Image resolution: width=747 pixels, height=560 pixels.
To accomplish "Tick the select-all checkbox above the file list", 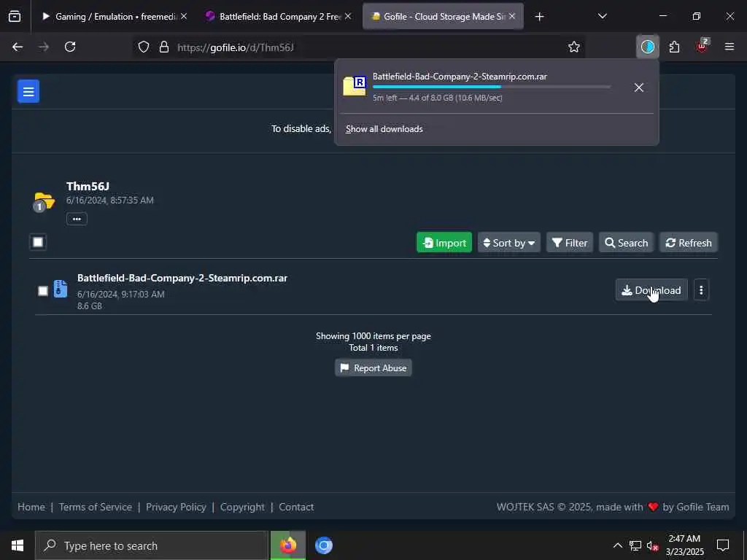I will click(x=38, y=242).
